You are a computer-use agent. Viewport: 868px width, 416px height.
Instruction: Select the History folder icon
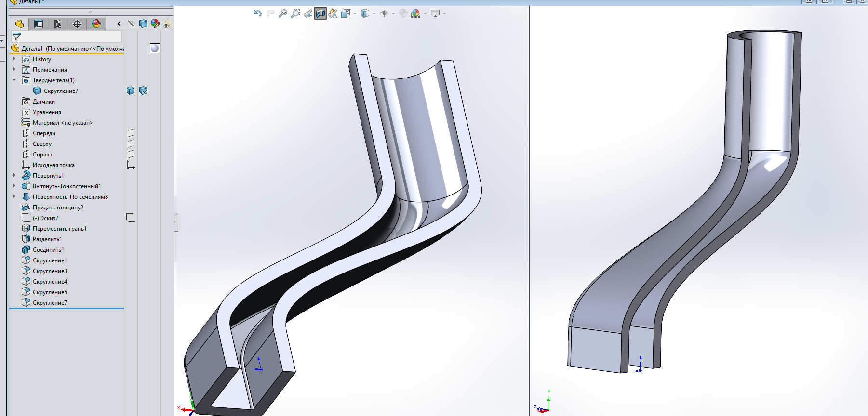click(26, 59)
